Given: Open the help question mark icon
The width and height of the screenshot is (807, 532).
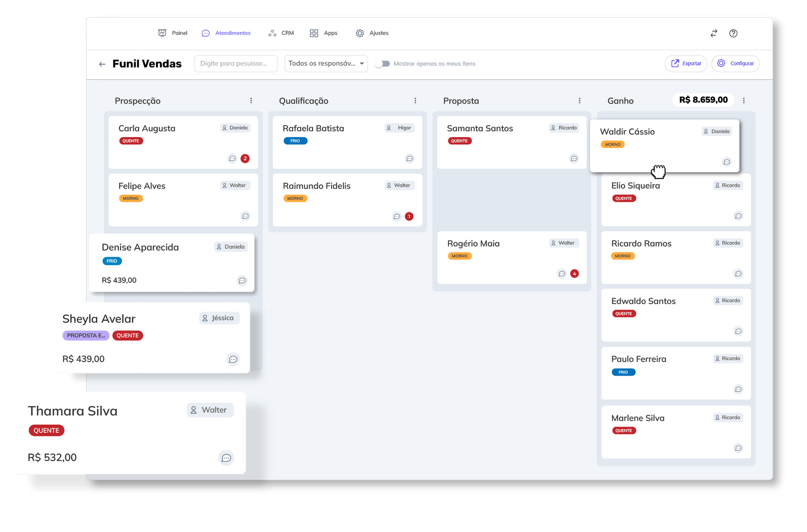Looking at the screenshot, I should [x=733, y=33].
